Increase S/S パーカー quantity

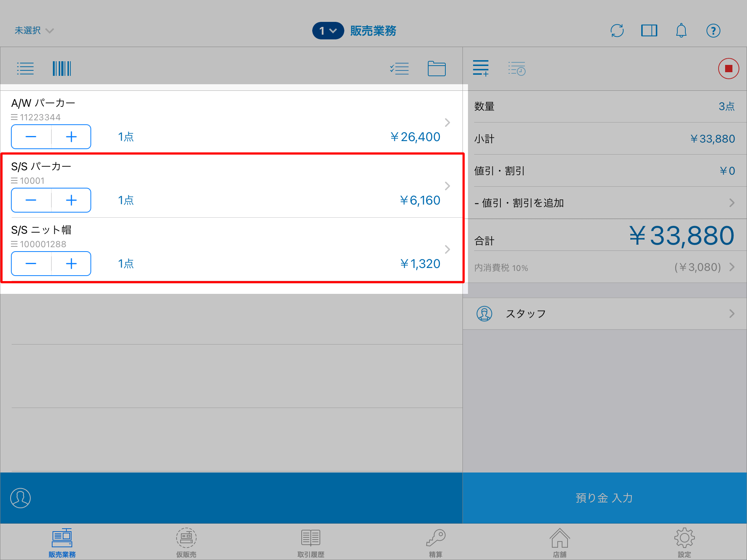pyautogui.click(x=71, y=200)
